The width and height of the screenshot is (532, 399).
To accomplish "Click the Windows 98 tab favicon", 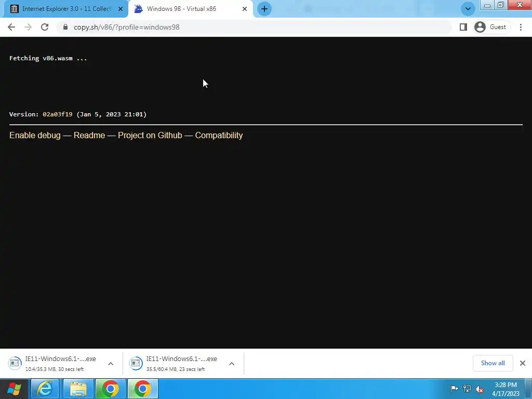I will click(x=138, y=9).
